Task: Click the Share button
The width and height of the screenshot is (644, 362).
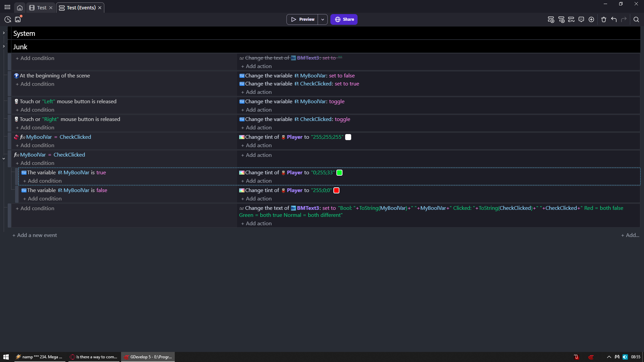Action: [344, 19]
